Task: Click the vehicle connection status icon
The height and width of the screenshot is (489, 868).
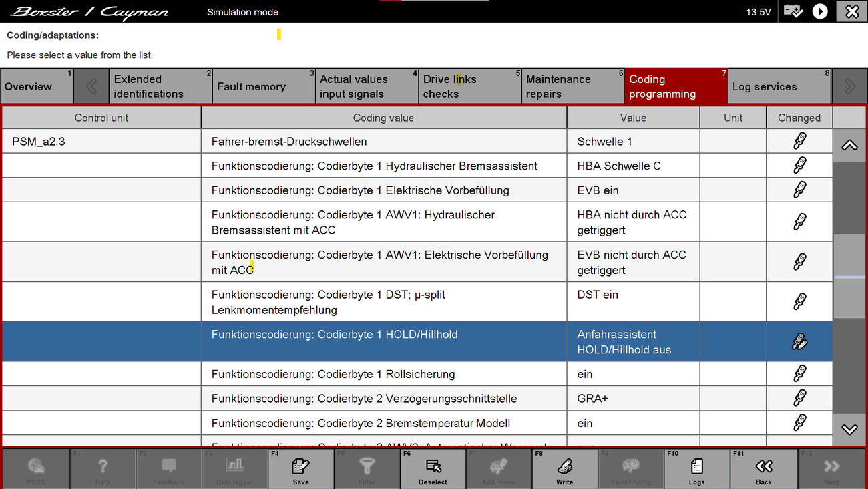Action: (x=793, y=11)
